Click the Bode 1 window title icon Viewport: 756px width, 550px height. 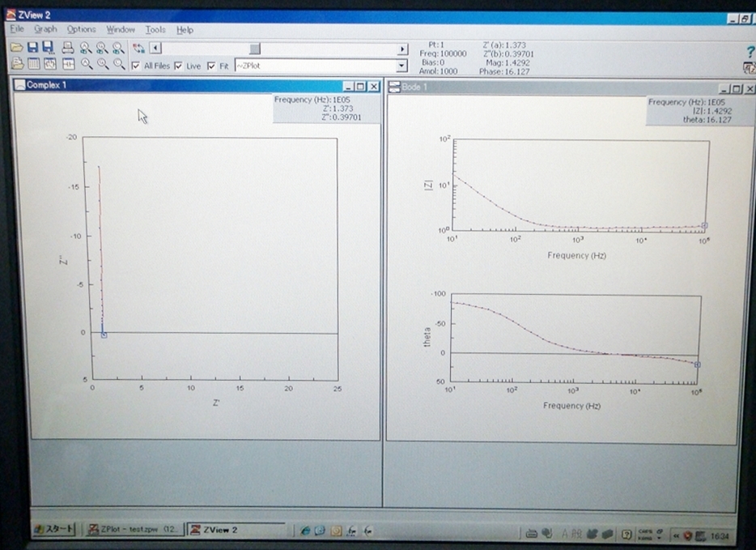coord(394,87)
